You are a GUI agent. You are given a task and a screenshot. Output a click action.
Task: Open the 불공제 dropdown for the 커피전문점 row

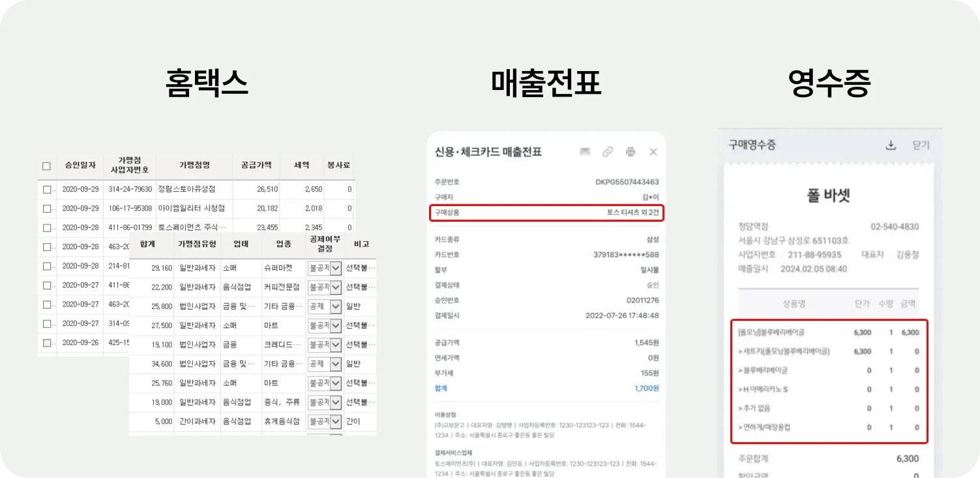pos(324,287)
